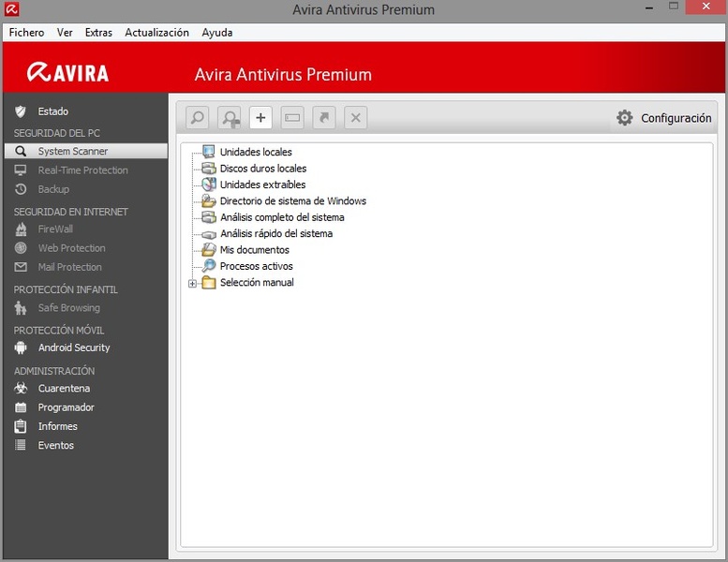This screenshot has height=562, width=728.
Task: Select the Mis documentos profile
Action: coord(255,250)
